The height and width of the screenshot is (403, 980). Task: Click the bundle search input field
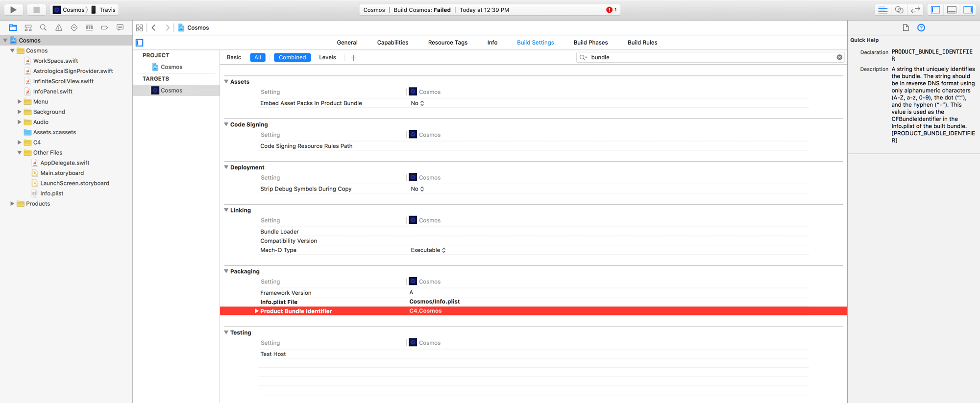710,57
